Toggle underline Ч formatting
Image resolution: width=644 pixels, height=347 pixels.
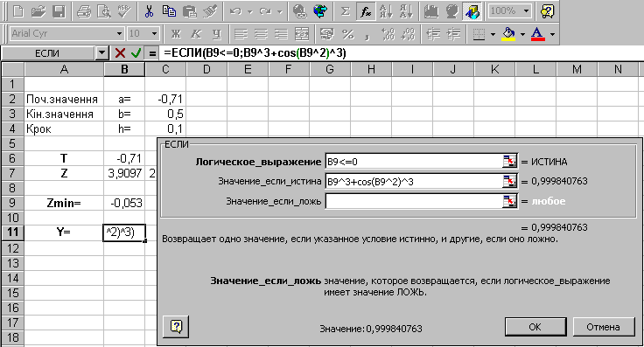click(217, 34)
